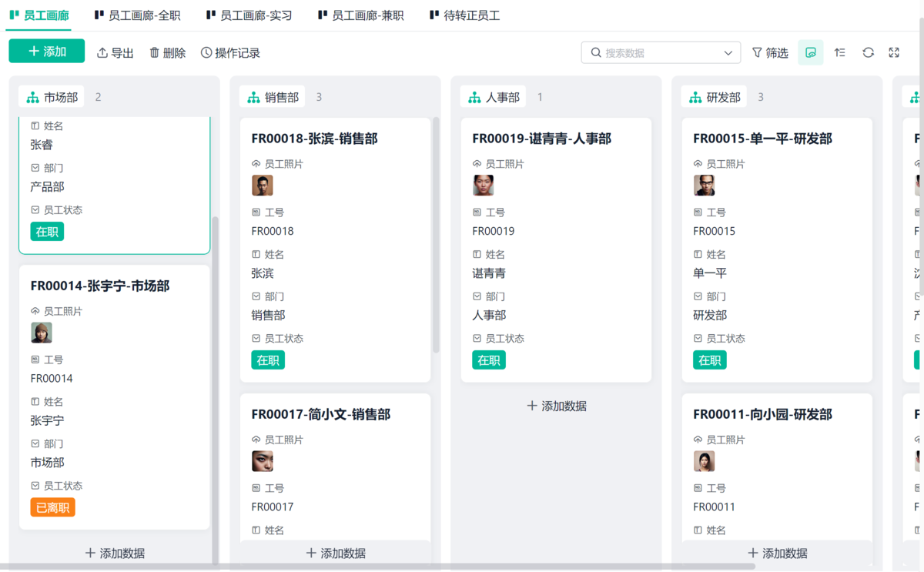924x572 pixels.
Task: Expand the search box dropdown arrow
Action: pyautogui.click(x=728, y=53)
